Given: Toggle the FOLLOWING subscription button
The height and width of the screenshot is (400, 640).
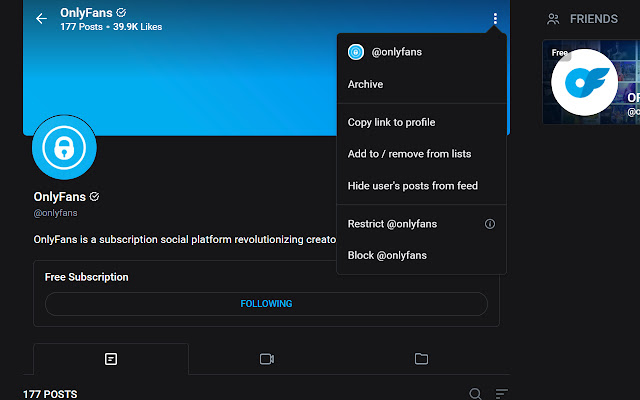Looking at the screenshot, I should click(266, 304).
